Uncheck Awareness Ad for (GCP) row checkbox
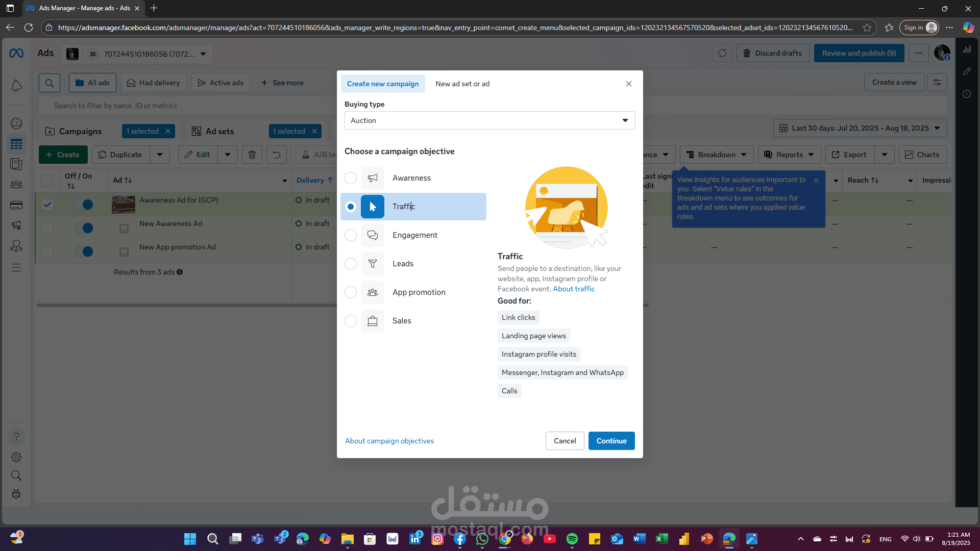Image resolution: width=980 pixels, height=551 pixels. point(47,205)
